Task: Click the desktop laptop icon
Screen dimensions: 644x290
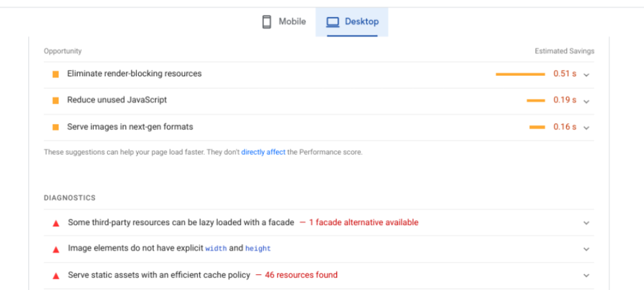Action: pyautogui.click(x=333, y=22)
